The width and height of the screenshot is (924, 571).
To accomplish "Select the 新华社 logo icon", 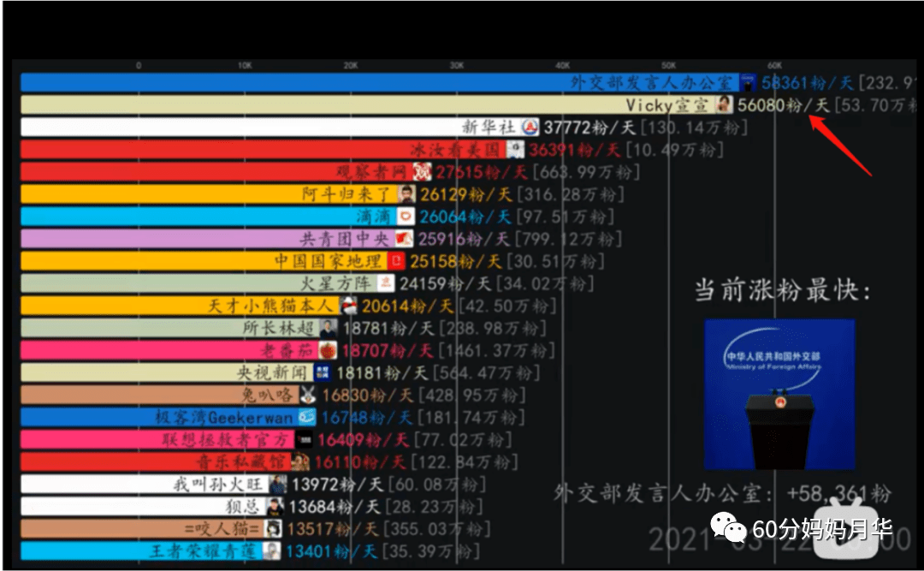I will click(x=530, y=128).
